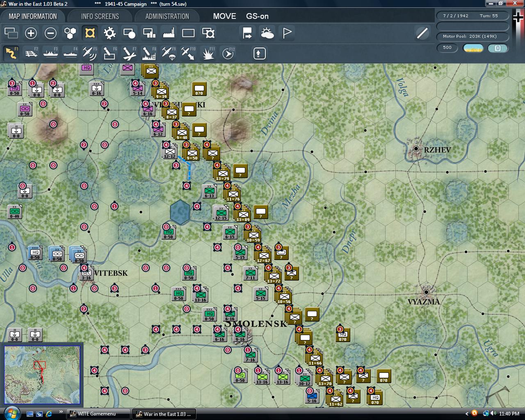This screenshot has height=420, width=525.
Task: Show the weather display icon
Action: pos(267,33)
